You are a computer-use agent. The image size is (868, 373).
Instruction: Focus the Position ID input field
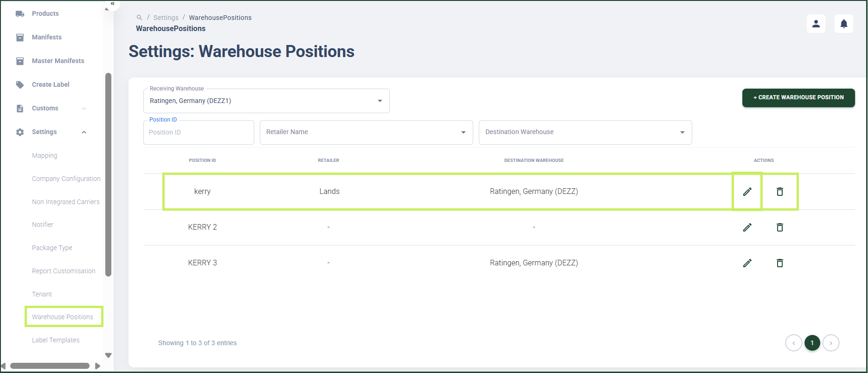coord(199,132)
